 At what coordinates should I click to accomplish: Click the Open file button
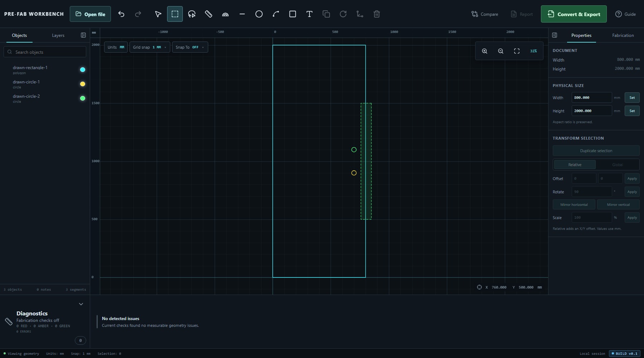point(90,14)
